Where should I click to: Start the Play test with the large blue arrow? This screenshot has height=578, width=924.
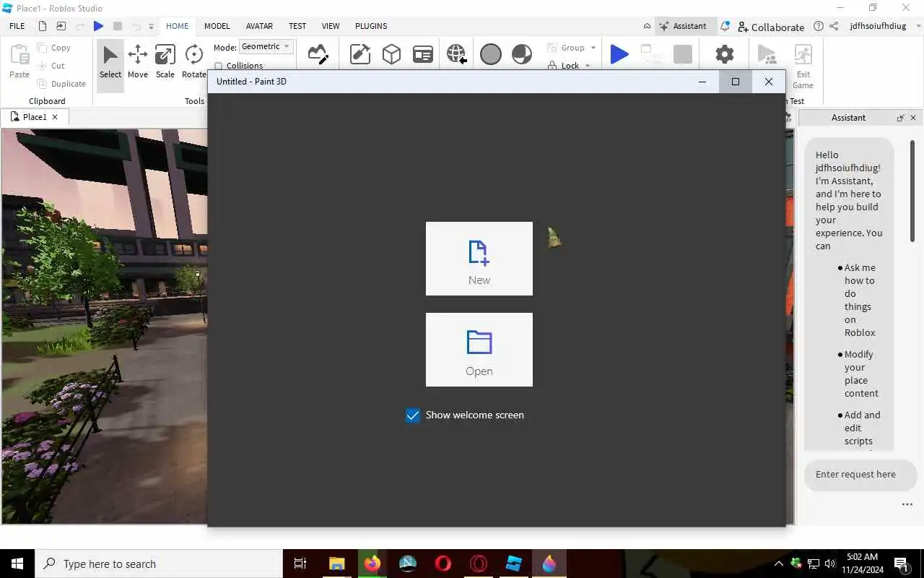(619, 54)
